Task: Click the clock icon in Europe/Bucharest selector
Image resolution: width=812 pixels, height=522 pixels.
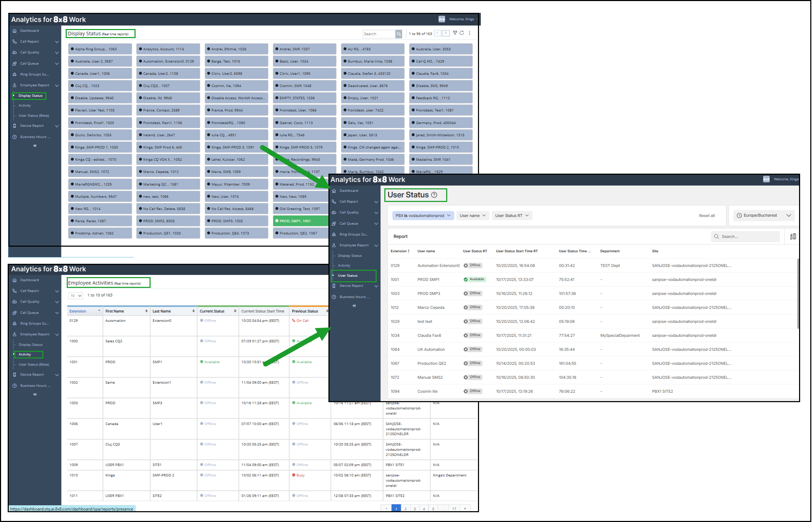Action: [739, 216]
